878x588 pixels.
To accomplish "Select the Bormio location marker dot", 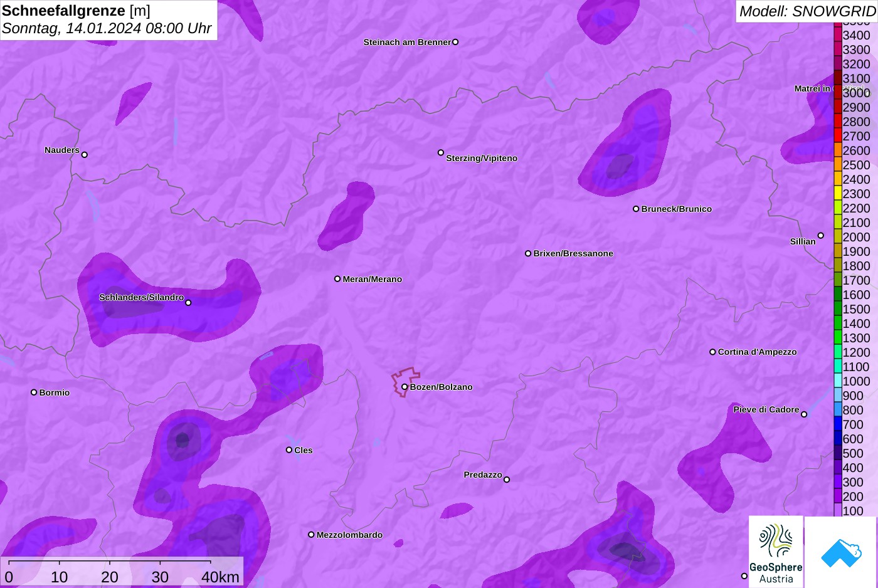I will (x=34, y=392).
